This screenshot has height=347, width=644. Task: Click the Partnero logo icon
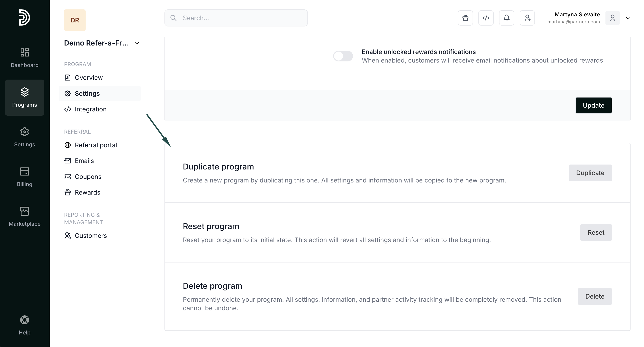click(x=24, y=17)
